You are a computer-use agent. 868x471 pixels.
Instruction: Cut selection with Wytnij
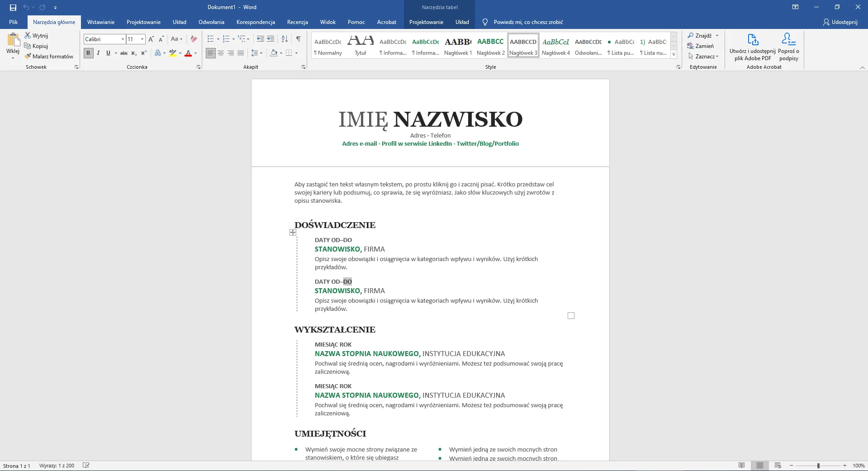coord(36,35)
